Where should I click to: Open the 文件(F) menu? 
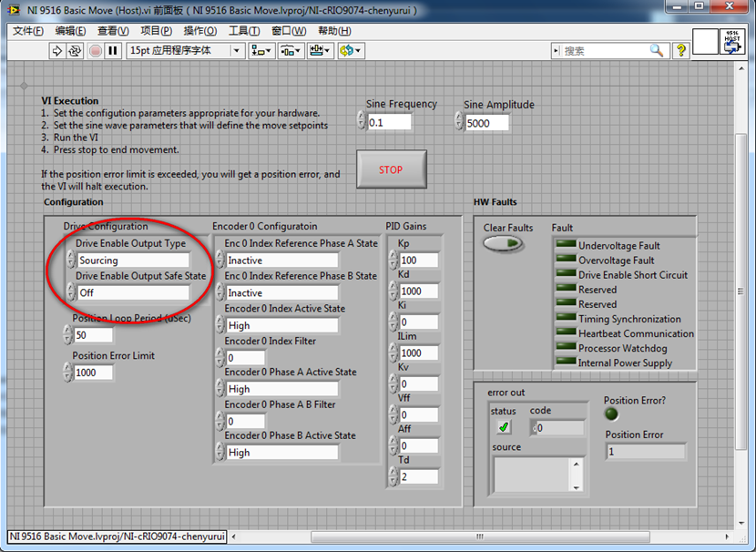tap(27, 31)
